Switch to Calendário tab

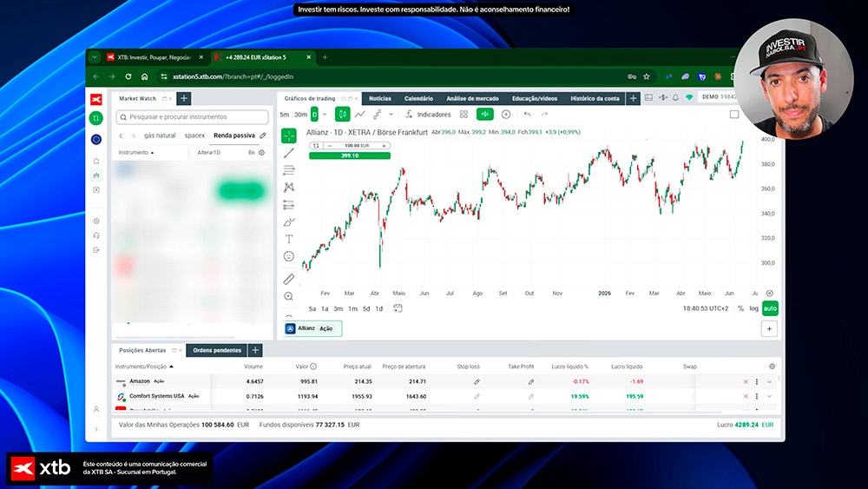pyautogui.click(x=418, y=98)
